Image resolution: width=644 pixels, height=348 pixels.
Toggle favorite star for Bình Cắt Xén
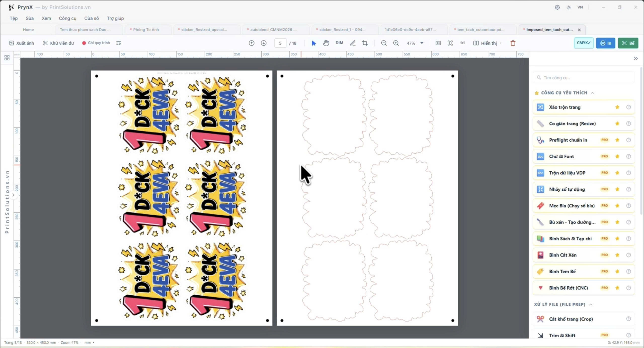[x=617, y=255]
